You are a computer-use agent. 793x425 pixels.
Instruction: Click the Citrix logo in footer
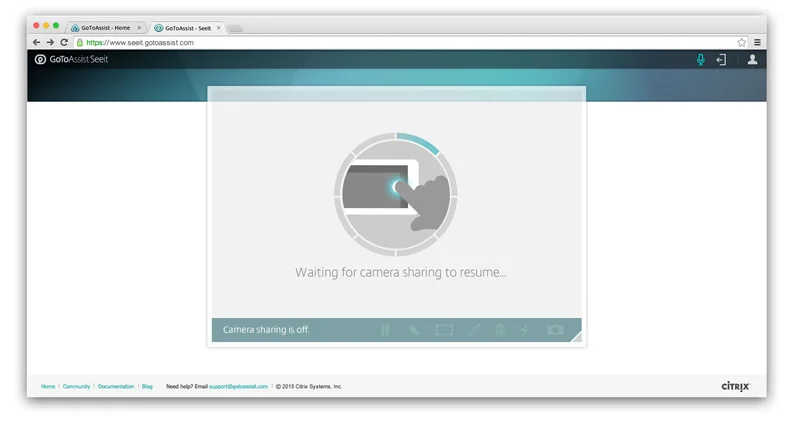coord(735,387)
